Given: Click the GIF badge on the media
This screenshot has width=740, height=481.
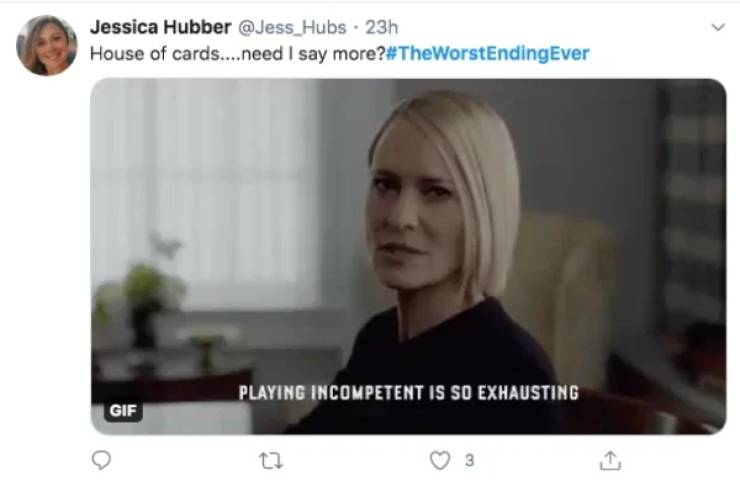Looking at the screenshot, I should tap(123, 411).
